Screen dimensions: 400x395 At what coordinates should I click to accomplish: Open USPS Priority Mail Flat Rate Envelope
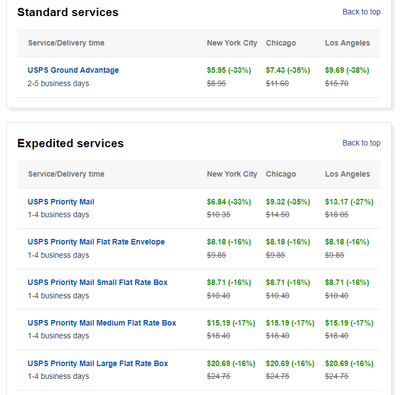[96, 242]
